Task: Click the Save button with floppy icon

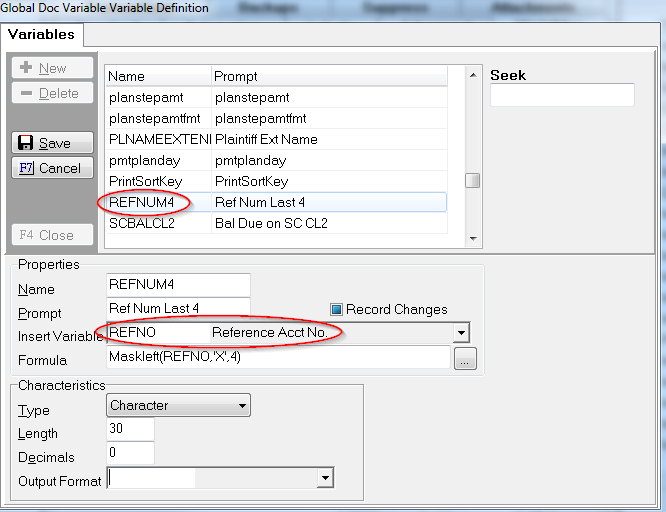Action: [53, 143]
